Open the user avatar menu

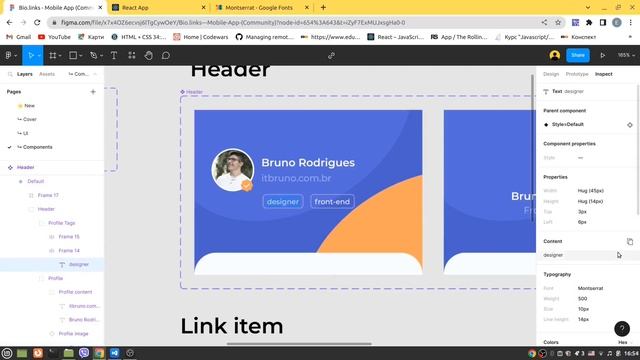(554, 55)
